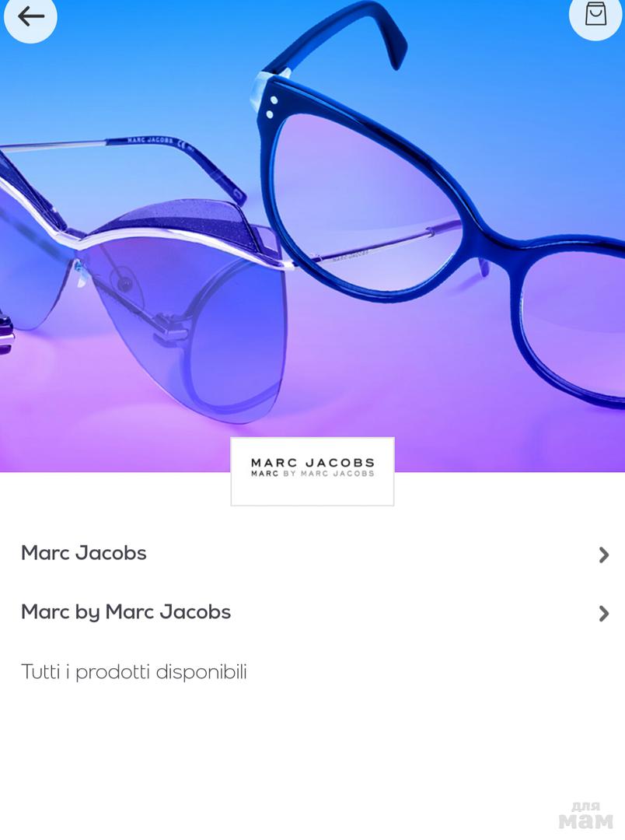
Task: Select the Marc Jacobs brand entry
Action: click(312, 553)
